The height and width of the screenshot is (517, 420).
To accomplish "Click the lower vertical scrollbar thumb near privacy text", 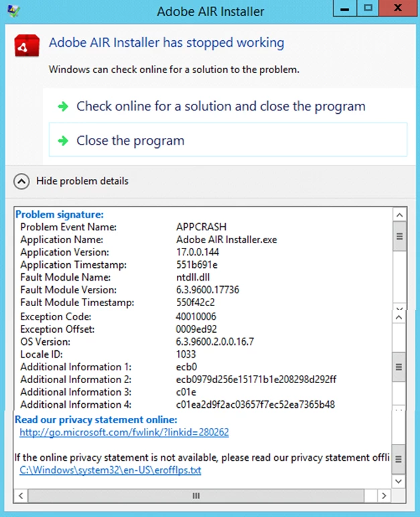I will 398,459.
